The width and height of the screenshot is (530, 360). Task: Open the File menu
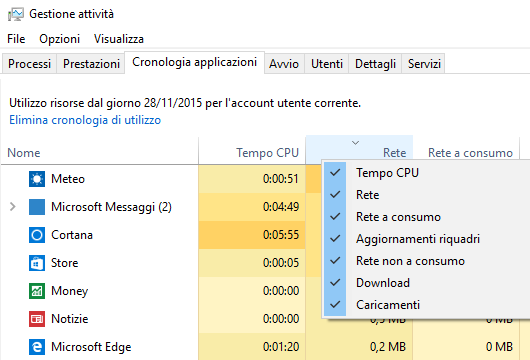16,39
